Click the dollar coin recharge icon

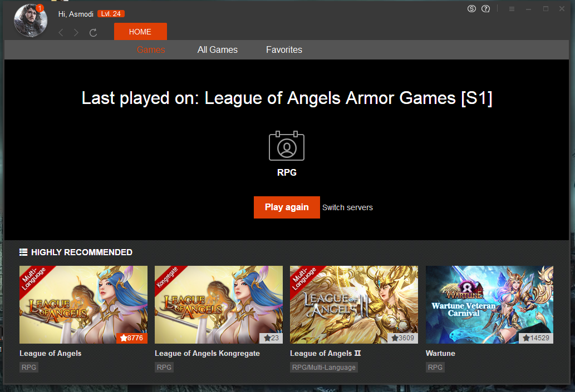[472, 8]
